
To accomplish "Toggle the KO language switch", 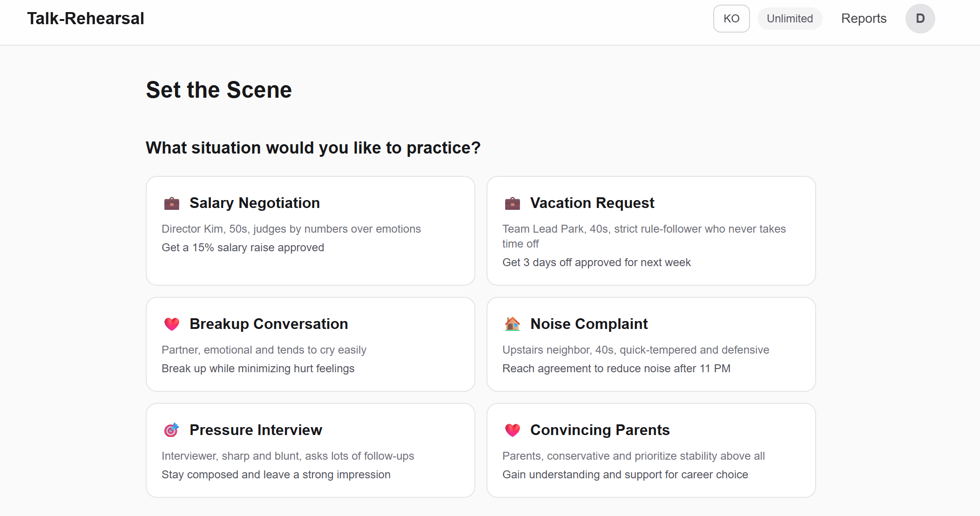I will pyautogui.click(x=731, y=18).
